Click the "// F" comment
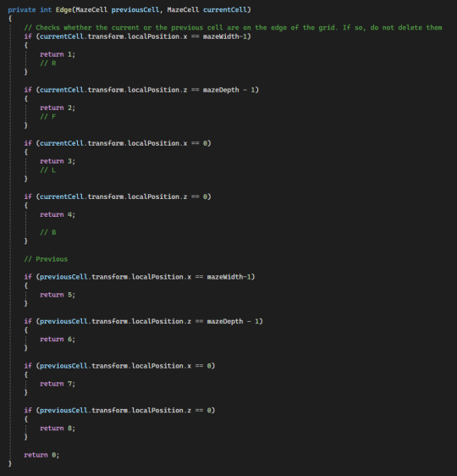The height and width of the screenshot is (476, 457). coord(48,117)
